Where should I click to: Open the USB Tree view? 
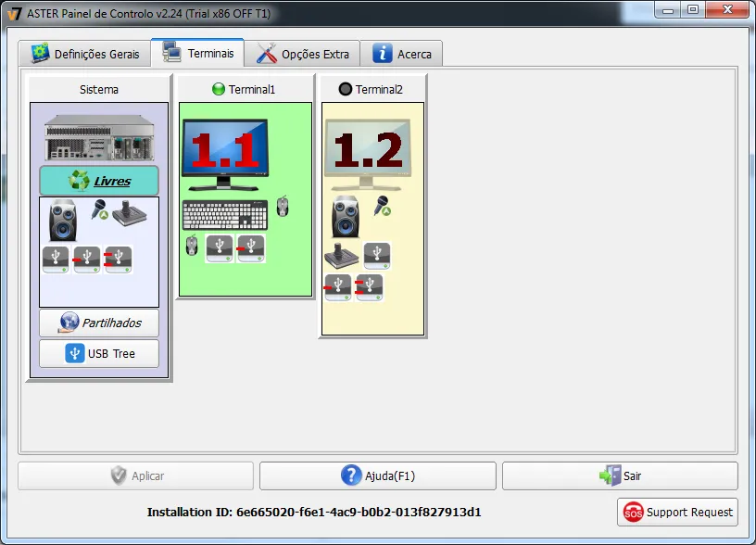pyautogui.click(x=99, y=354)
